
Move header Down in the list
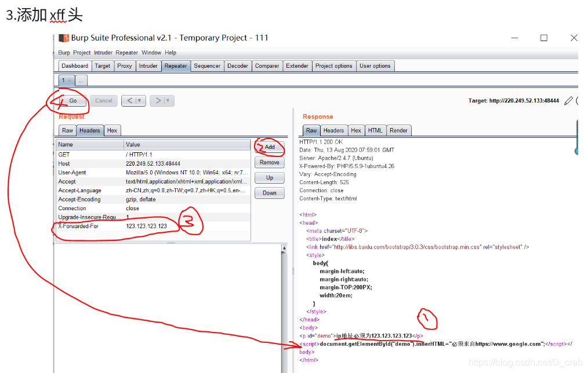(270, 193)
